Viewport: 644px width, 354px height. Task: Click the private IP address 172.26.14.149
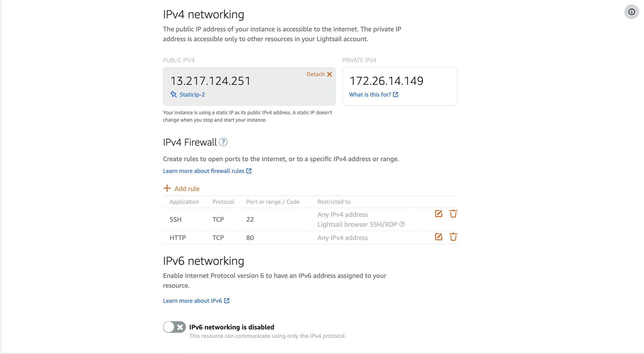pos(386,81)
